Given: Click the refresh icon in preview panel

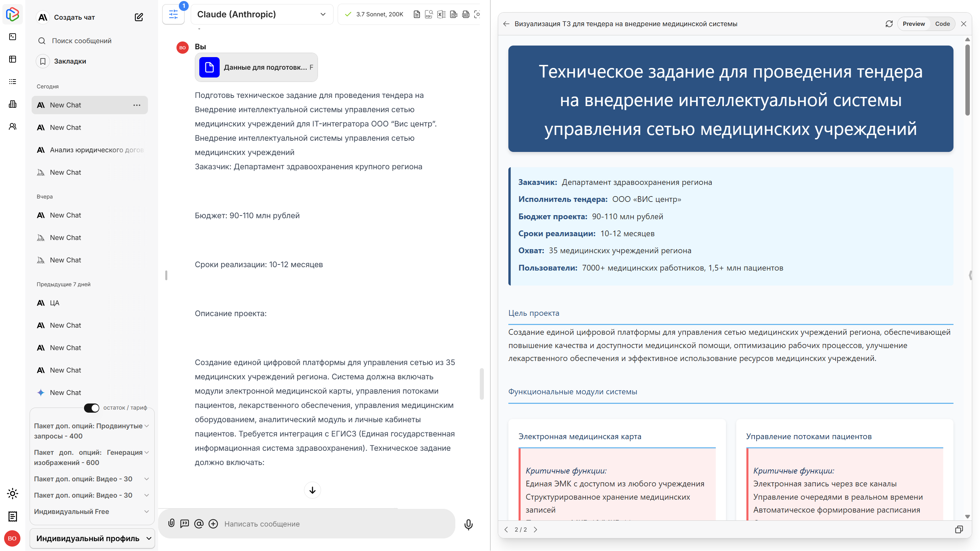Looking at the screenshot, I should (x=889, y=24).
